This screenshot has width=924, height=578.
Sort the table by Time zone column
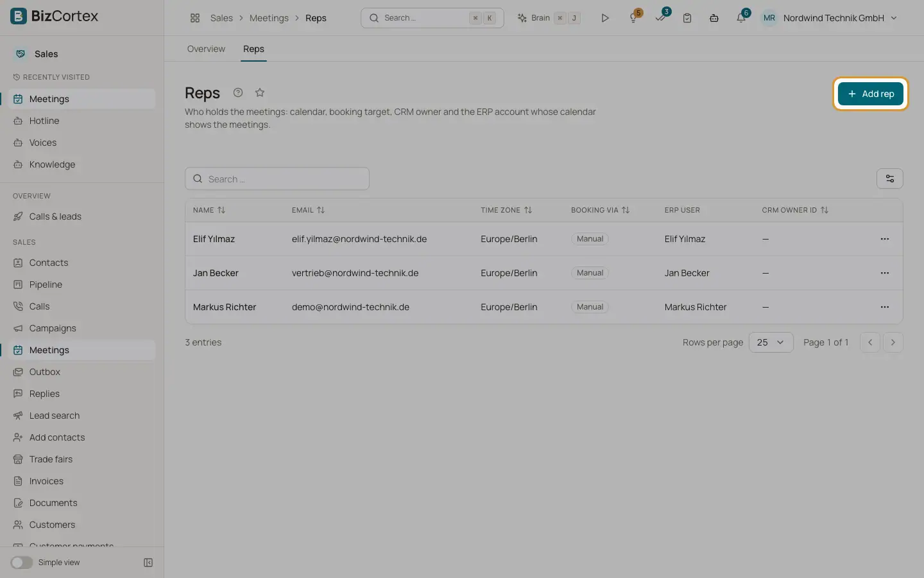[x=506, y=210]
